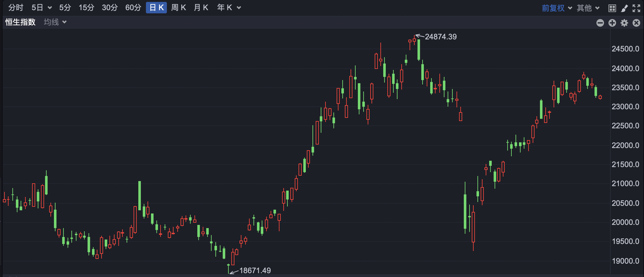Choose the 60分 interval
644x277 pixels.
(133, 8)
